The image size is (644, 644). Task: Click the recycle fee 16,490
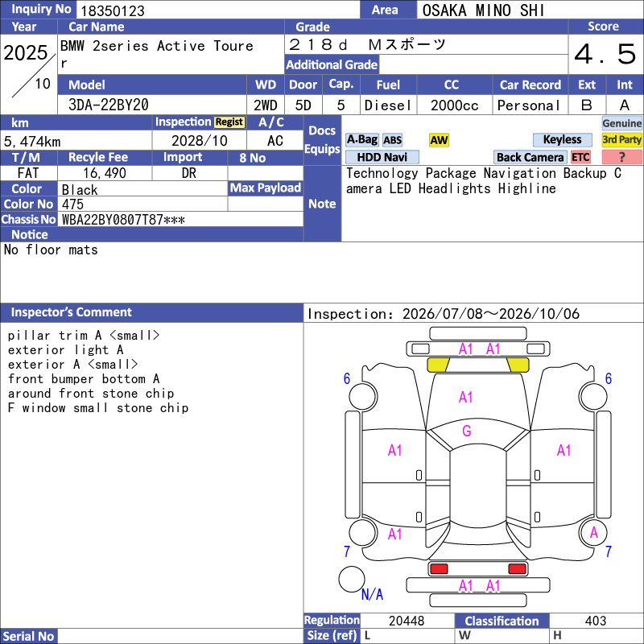(x=105, y=173)
